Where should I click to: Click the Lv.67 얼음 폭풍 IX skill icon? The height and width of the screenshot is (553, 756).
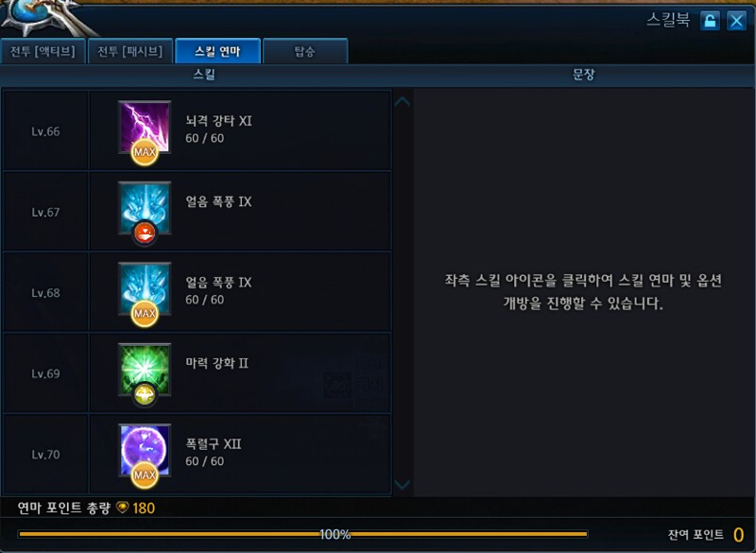click(x=145, y=208)
